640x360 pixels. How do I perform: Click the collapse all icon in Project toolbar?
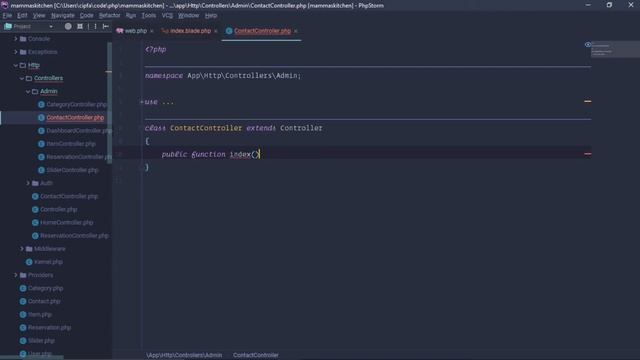[x=80, y=27]
